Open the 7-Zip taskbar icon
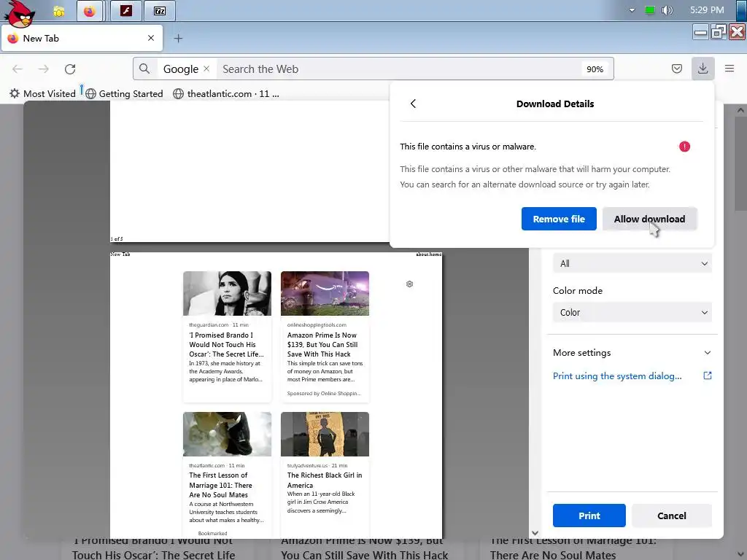This screenshot has height=560, width=747. coord(160,11)
